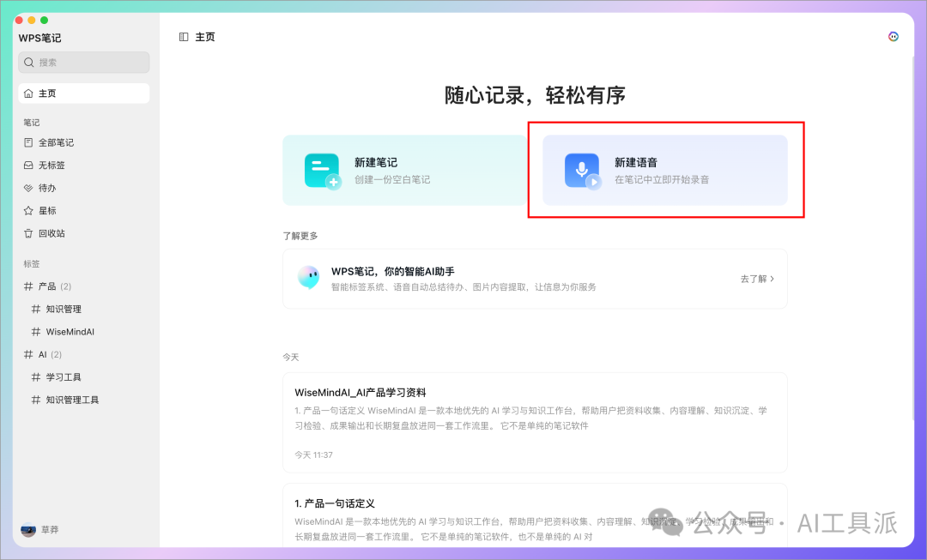Click the 今天 section label
The height and width of the screenshot is (560, 927).
coord(291,358)
